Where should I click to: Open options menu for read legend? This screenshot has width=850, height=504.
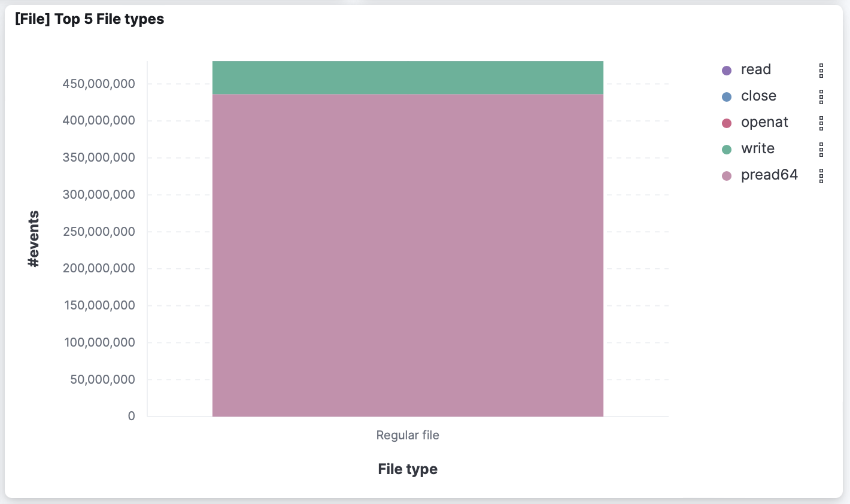pyautogui.click(x=821, y=70)
